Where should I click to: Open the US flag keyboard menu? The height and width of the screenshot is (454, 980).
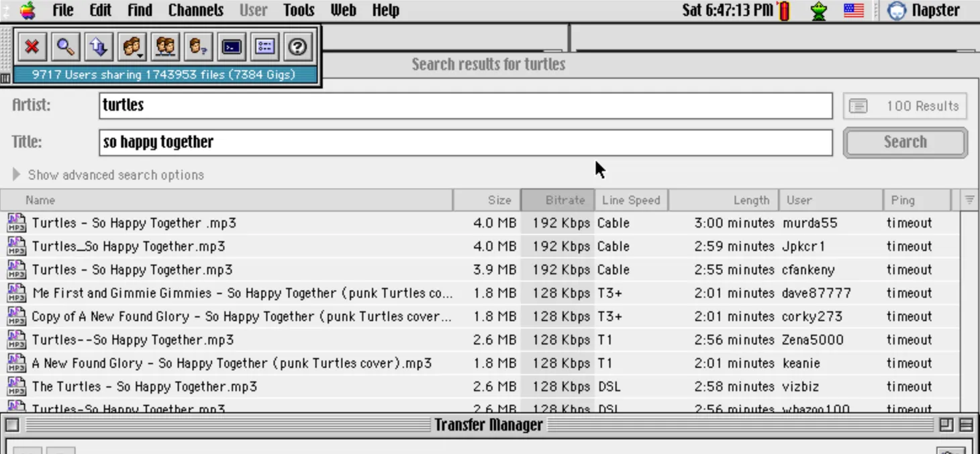pos(853,11)
